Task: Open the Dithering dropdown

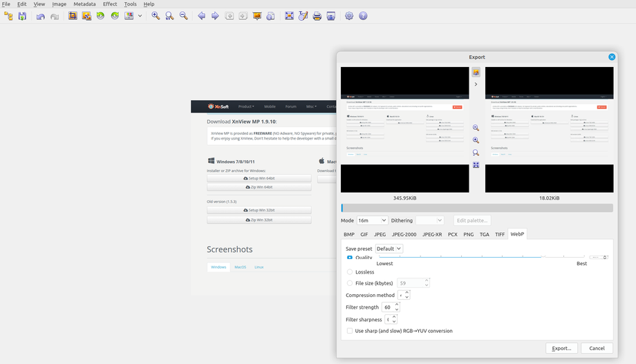Action: click(430, 220)
